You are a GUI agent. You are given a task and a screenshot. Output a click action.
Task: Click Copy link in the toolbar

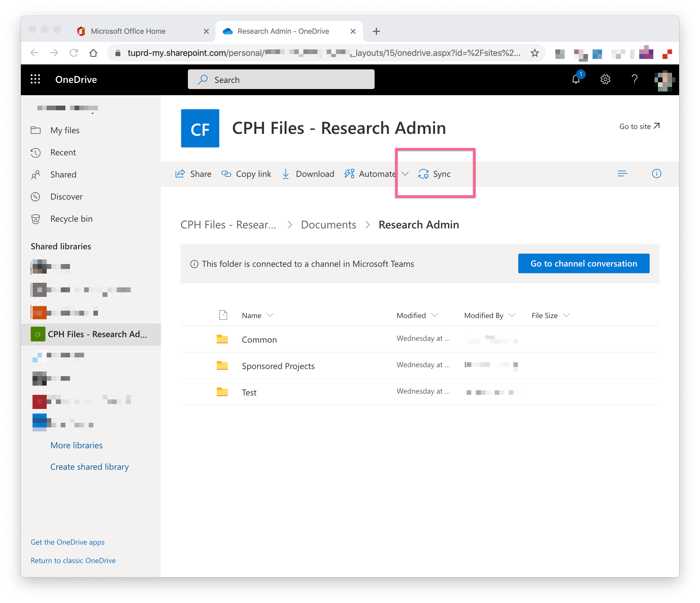(246, 174)
